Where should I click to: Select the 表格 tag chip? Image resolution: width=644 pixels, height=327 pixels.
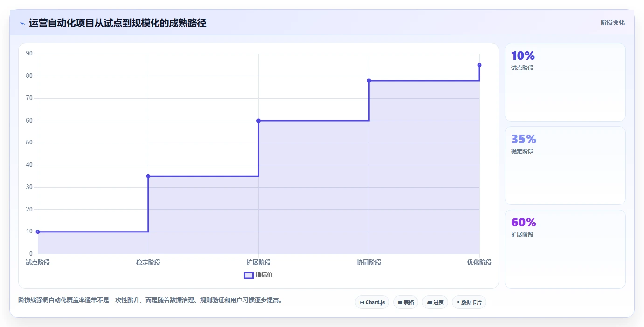coord(406,302)
